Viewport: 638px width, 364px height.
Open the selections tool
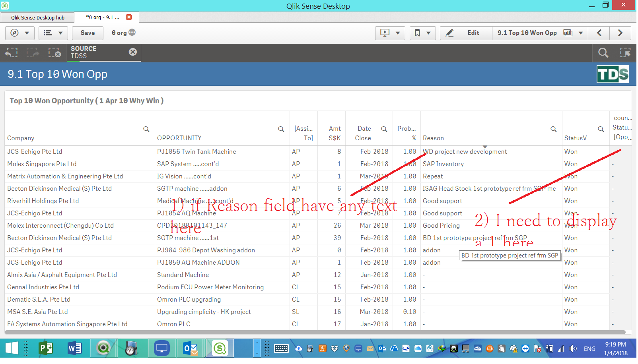pyautogui.click(x=625, y=52)
